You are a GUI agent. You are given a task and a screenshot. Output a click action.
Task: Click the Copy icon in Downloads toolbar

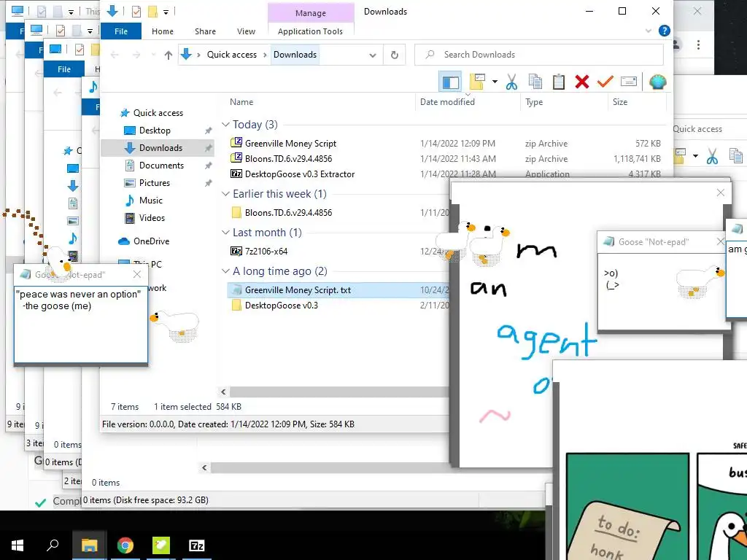pyautogui.click(x=535, y=82)
